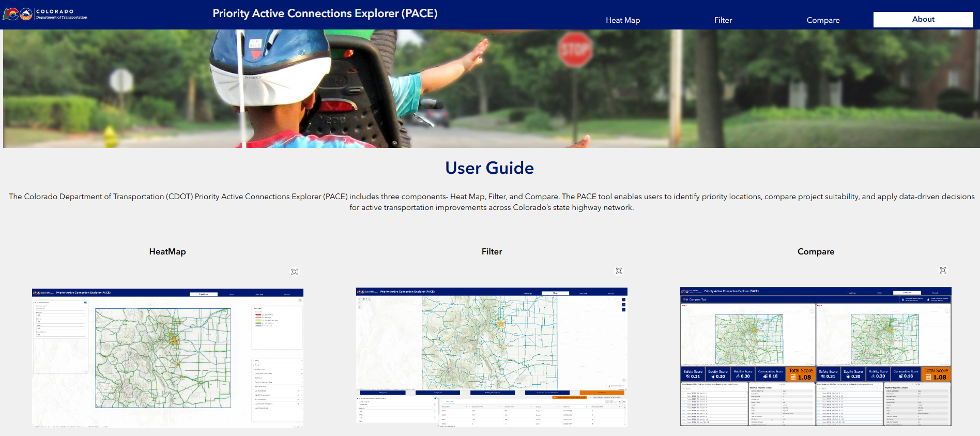Open the Heat Map tab
980x436 pixels.
pyautogui.click(x=622, y=20)
